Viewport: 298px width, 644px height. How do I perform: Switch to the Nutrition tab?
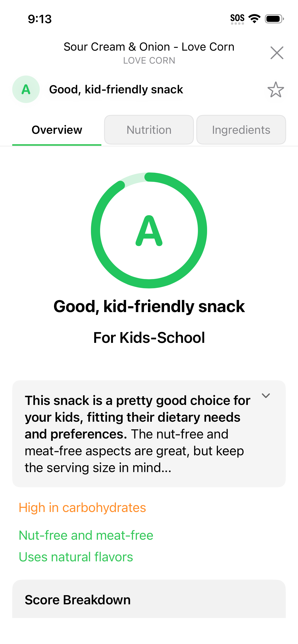point(149,130)
